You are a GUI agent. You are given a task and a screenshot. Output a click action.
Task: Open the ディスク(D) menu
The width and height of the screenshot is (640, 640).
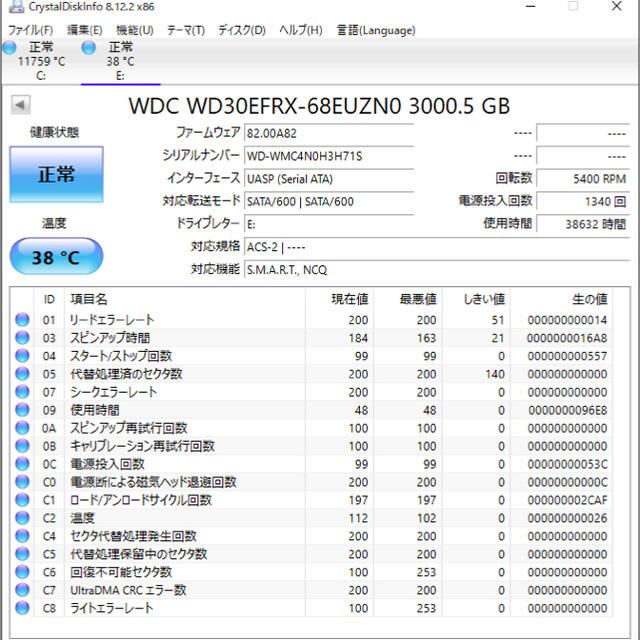tap(242, 30)
